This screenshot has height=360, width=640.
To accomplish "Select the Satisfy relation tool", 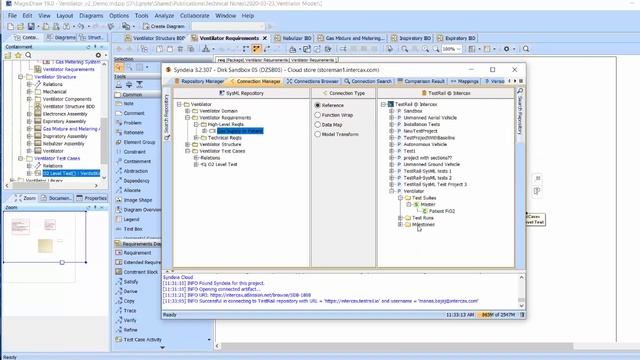I will 131,282.
